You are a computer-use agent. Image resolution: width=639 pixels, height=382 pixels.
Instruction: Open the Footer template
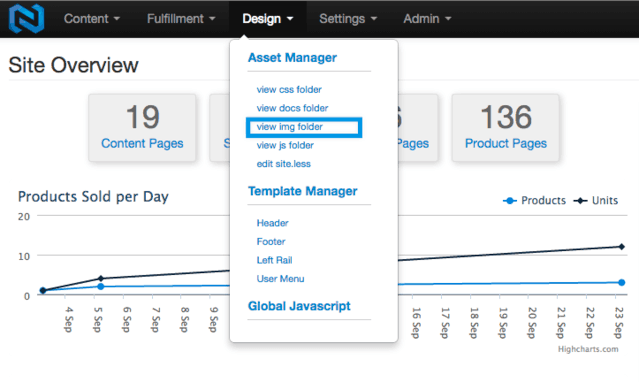pyautogui.click(x=271, y=242)
